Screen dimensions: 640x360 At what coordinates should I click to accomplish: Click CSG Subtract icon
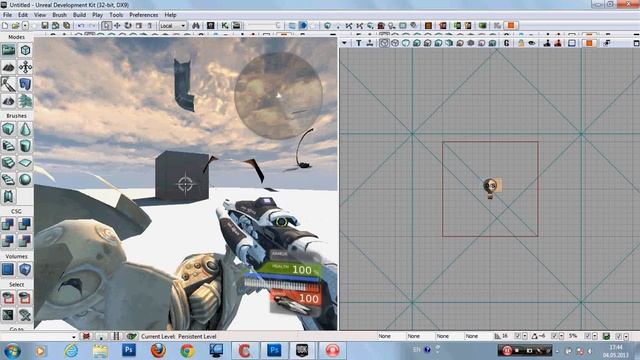[24, 224]
